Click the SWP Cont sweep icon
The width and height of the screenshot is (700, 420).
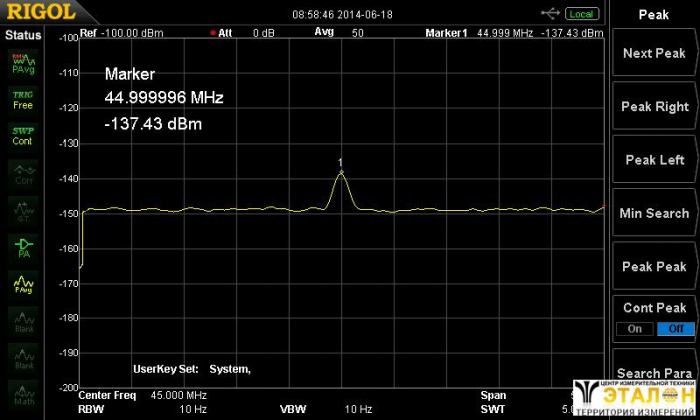pyautogui.click(x=23, y=135)
